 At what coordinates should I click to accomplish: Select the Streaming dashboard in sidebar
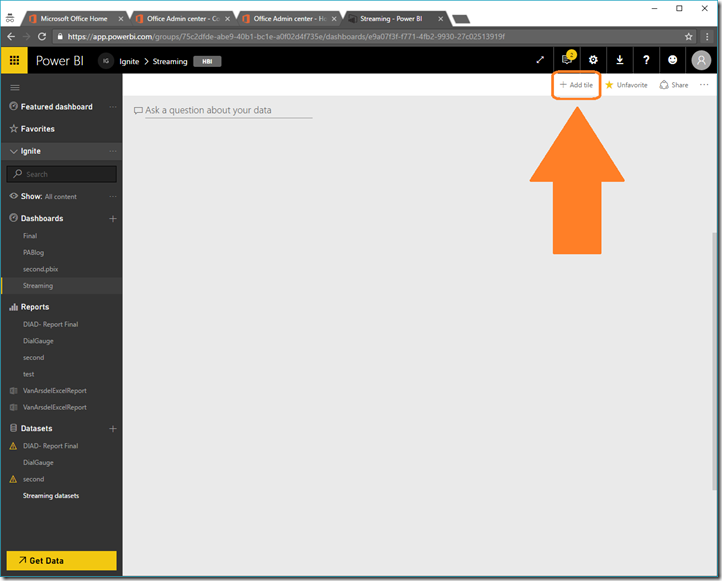click(x=38, y=286)
